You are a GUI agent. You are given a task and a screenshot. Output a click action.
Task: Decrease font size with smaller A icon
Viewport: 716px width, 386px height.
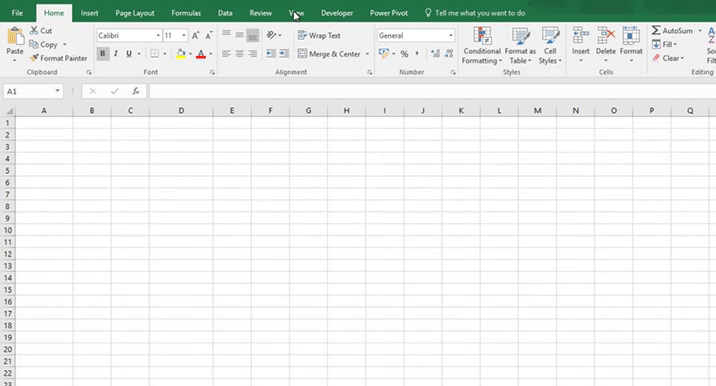pyautogui.click(x=209, y=35)
